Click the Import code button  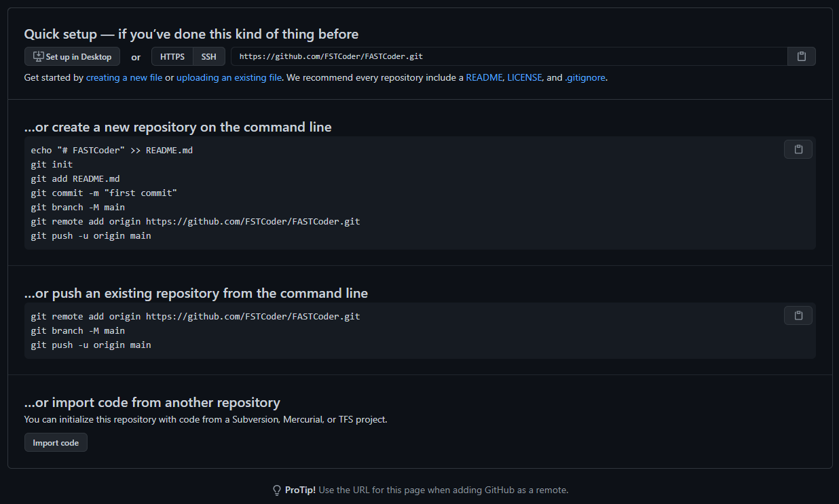click(x=56, y=442)
